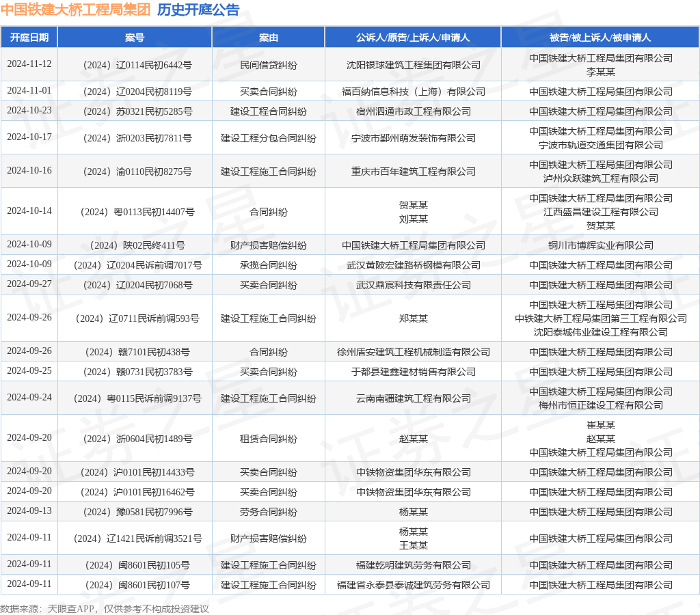The image size is (700, 615).
Task: Click case number (2024)闽8601民初105号
Action: click(x=137, y=566)
